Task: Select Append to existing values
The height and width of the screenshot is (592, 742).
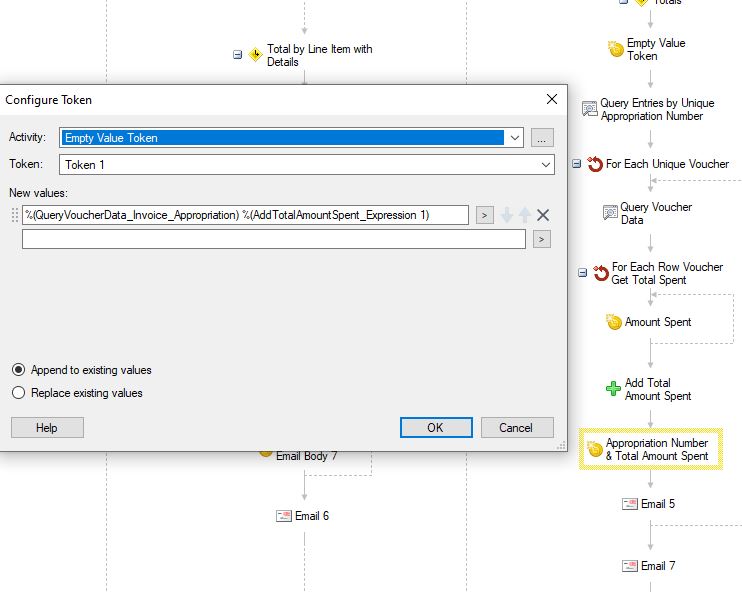Action: (x=18, y=370)
